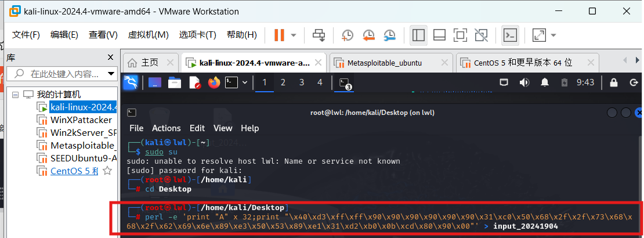Open the 查看(V) menu
Image resolution: width=644 pixels, height=238 pixels.
103,35
